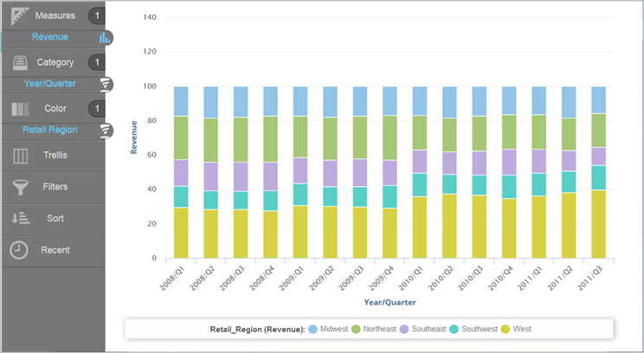
Task: Expand options next to Year/Quarter
Action: tap(105, 84)
